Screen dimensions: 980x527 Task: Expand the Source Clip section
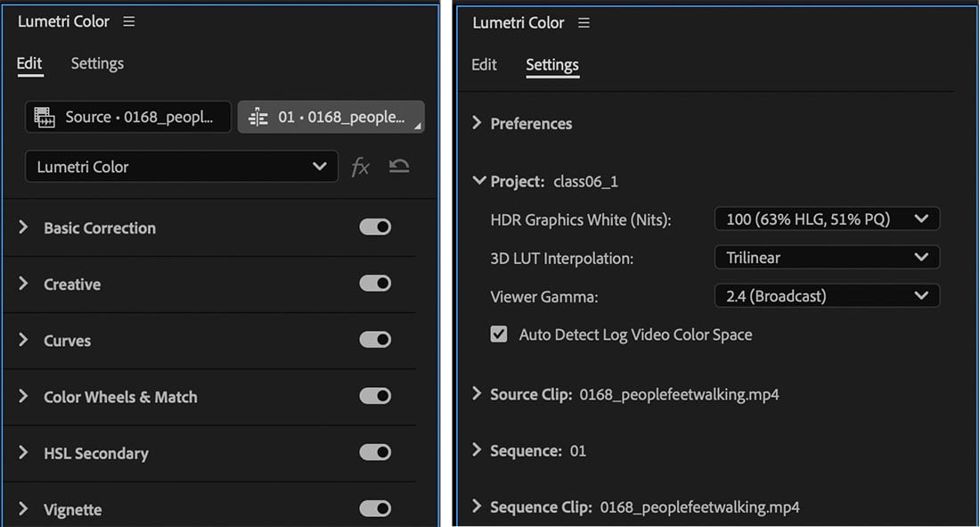(x=477, y=393)
